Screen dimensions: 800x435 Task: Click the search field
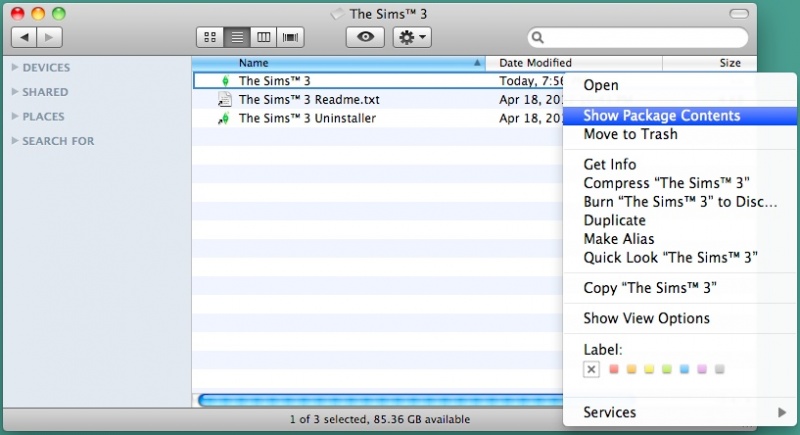[x=638, y=37]
